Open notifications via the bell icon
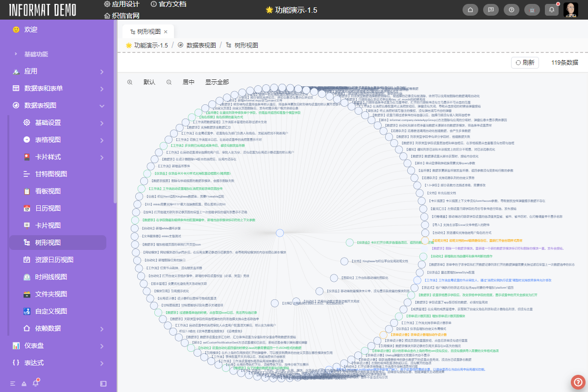588x392 pixels. pos(552,9)
